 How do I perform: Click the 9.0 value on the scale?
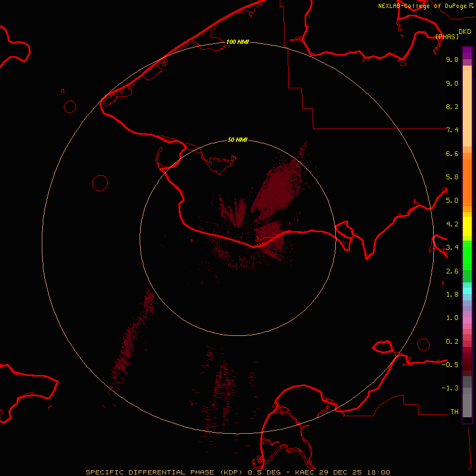pos(452,83)
